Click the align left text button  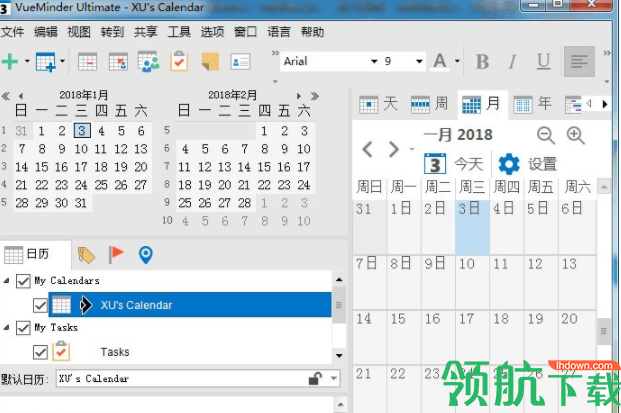point(579,61)
